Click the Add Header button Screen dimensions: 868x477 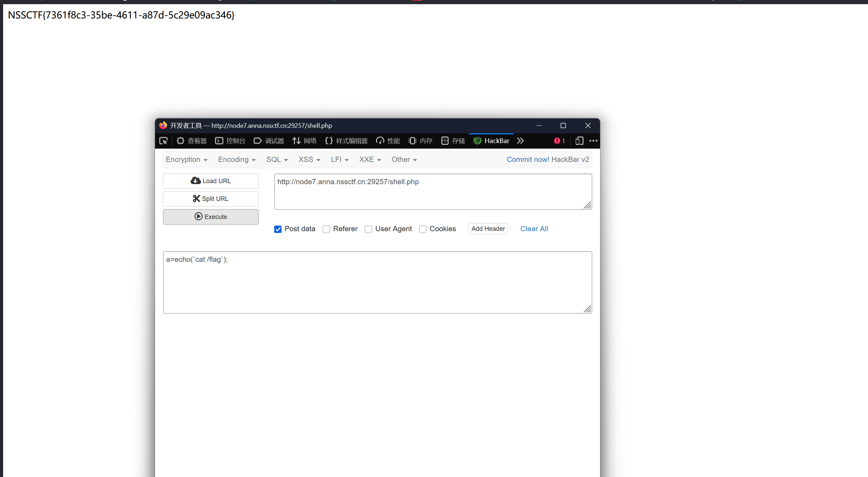coord(488,229)
